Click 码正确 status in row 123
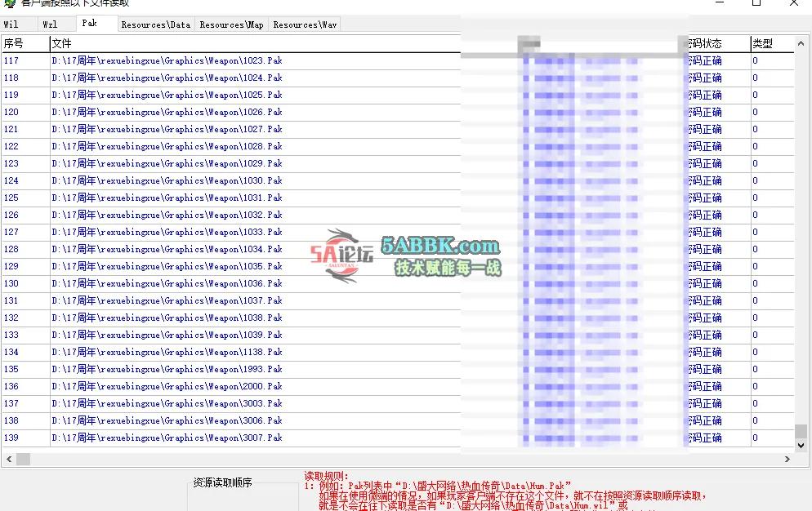 [x=705, y=163]
